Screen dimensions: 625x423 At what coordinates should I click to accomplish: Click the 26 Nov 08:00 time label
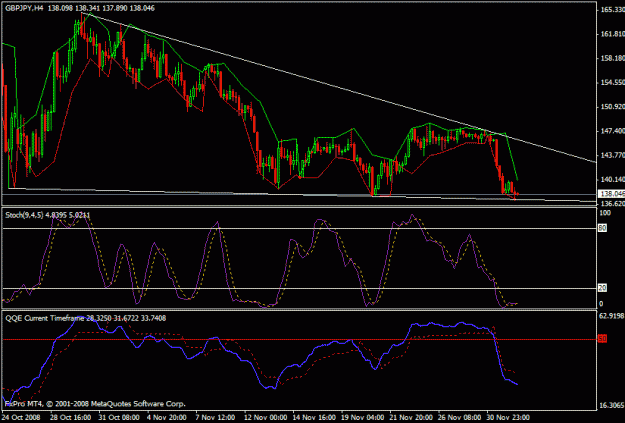(x=460, y=418)
